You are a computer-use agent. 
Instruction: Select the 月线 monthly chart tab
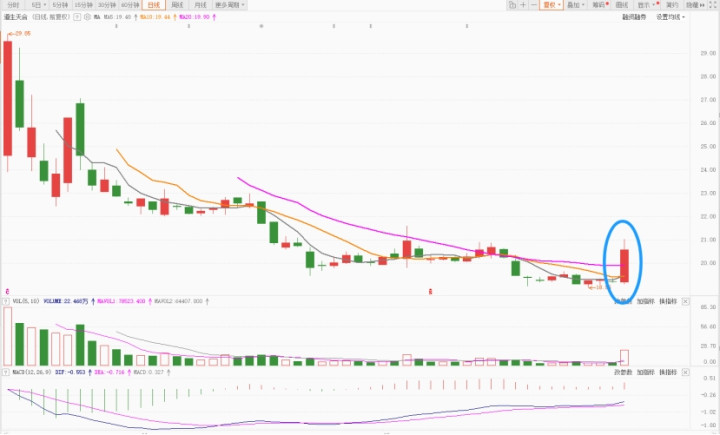(200, 5)
